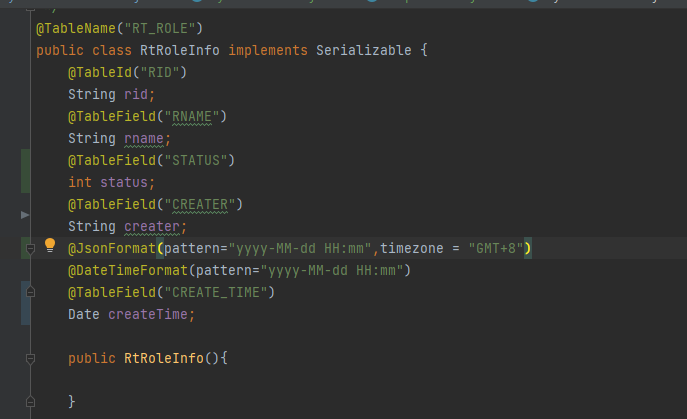Click the 'rid' field name
This screenshot has height=419, width=687.
click(x=136, y=94)
